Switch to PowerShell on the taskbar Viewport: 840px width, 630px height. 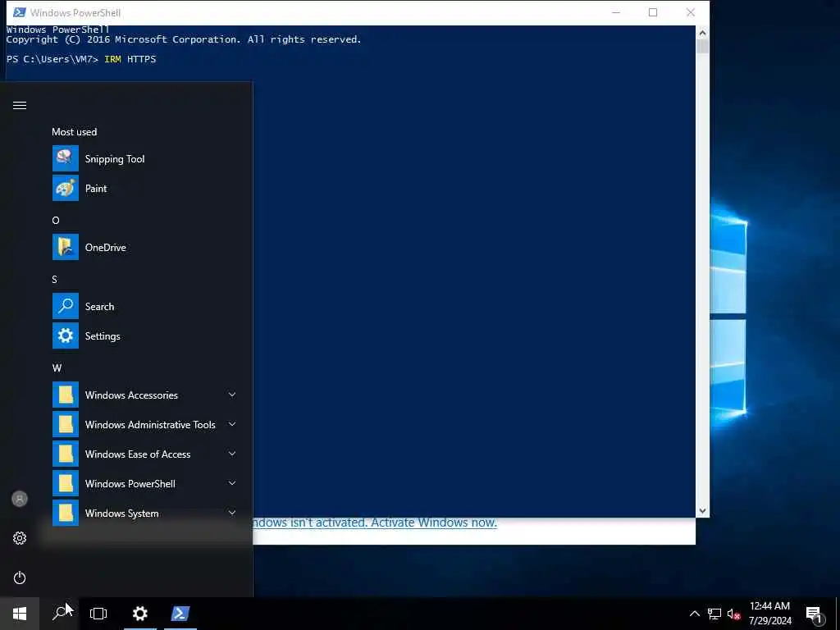(180, 614)
